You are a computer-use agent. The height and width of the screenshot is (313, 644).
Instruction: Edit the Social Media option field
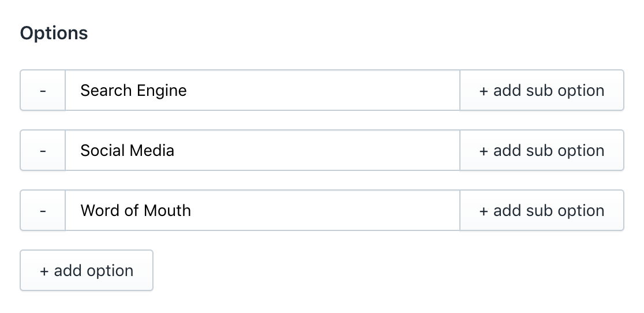point(262,151)
